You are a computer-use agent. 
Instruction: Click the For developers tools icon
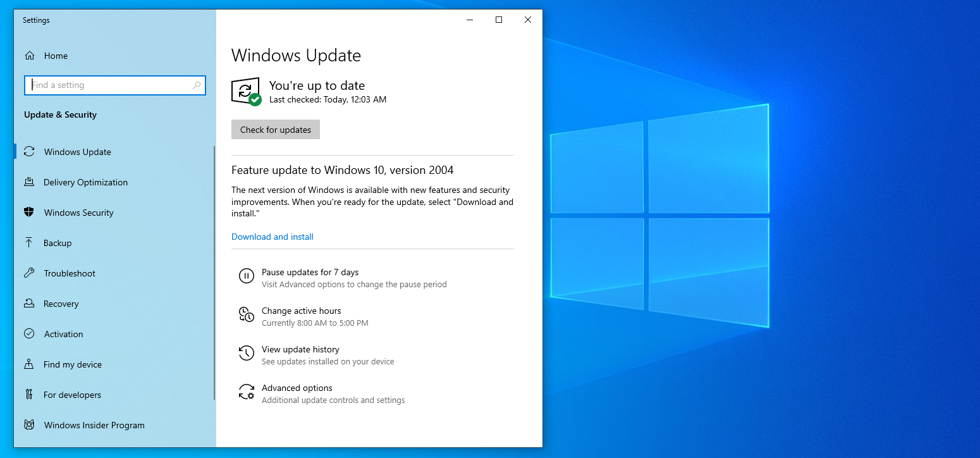(x=29, y=395)
